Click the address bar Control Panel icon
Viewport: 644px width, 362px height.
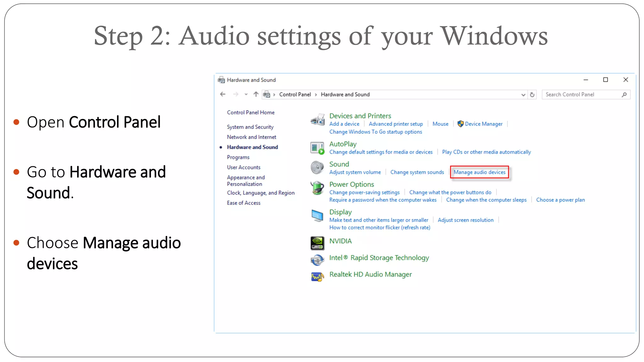pos(267,94)
